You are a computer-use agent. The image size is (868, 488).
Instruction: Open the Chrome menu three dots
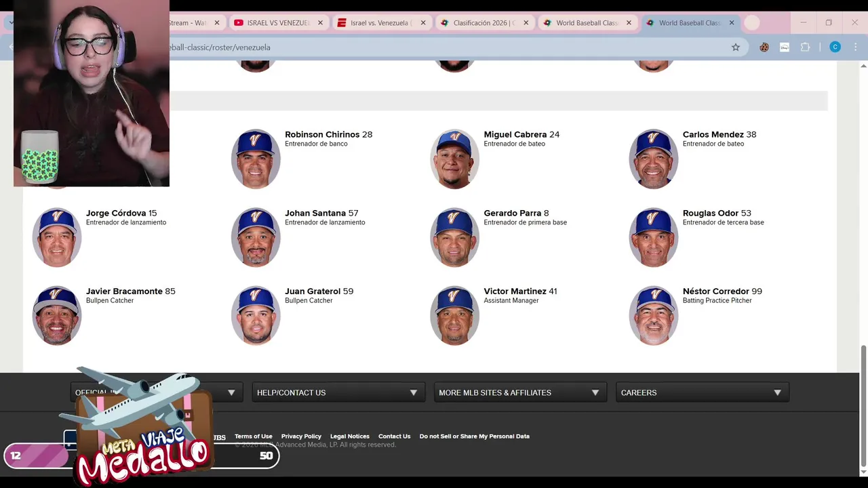pos(855,47)
